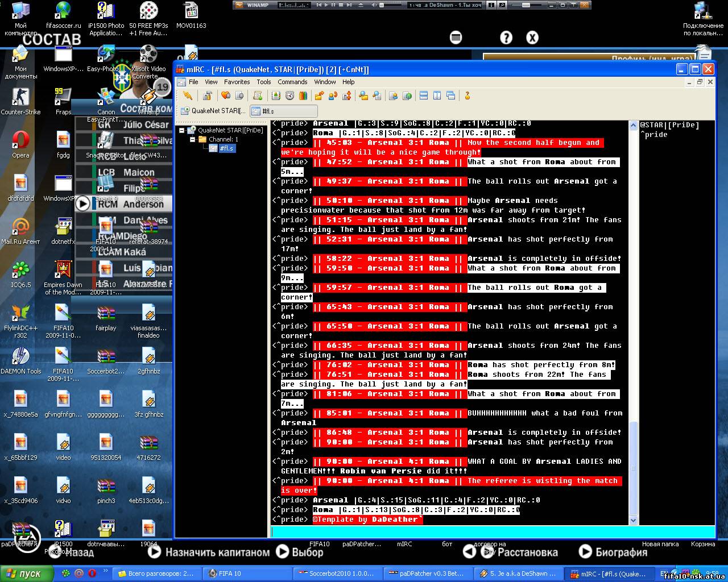Select ^pride in the nick list
This screenshot has width=728, height=582.
point(654,135)
